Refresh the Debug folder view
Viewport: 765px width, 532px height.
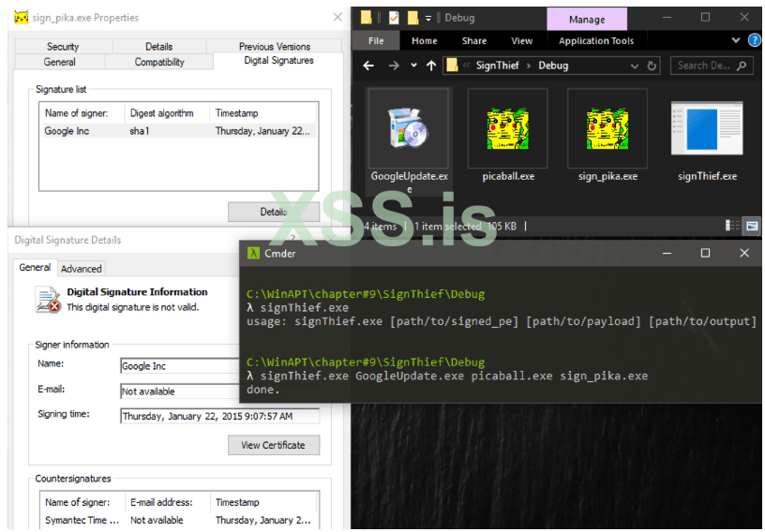tap(652, 66)
